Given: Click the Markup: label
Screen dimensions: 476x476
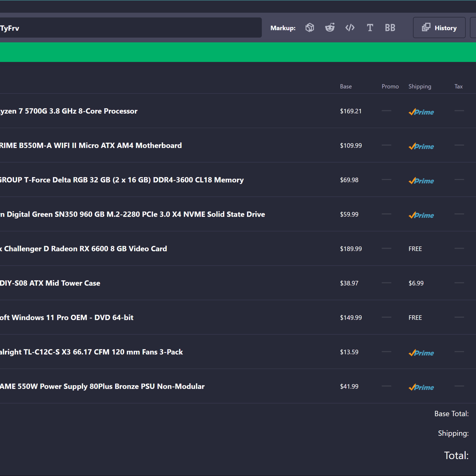Looking at the screenshot, I should [x=283, y=28].
